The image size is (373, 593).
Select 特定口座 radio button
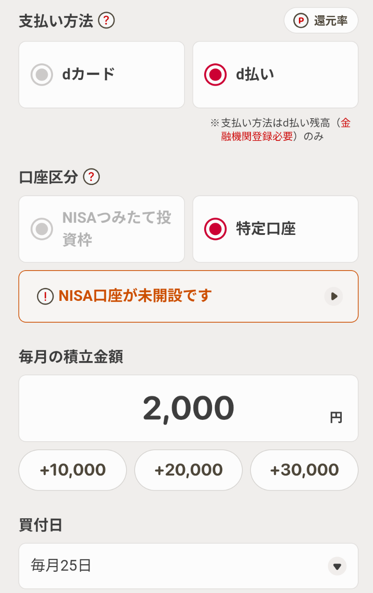point(215,229)
